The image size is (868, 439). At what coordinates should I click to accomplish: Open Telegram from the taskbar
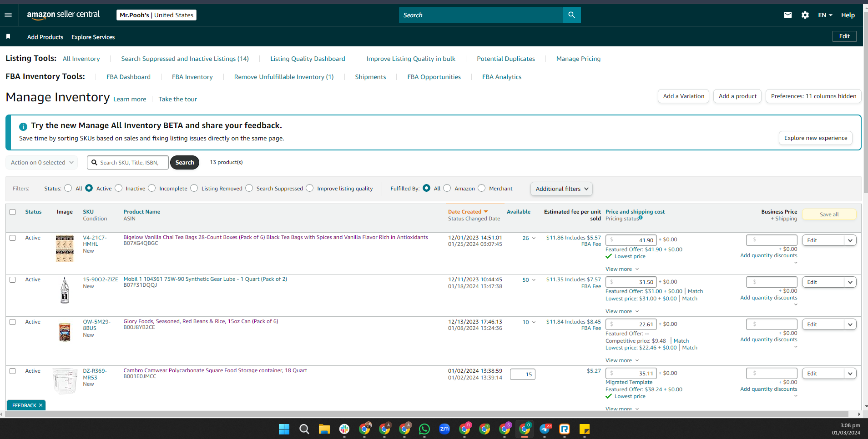click(545, 429)
